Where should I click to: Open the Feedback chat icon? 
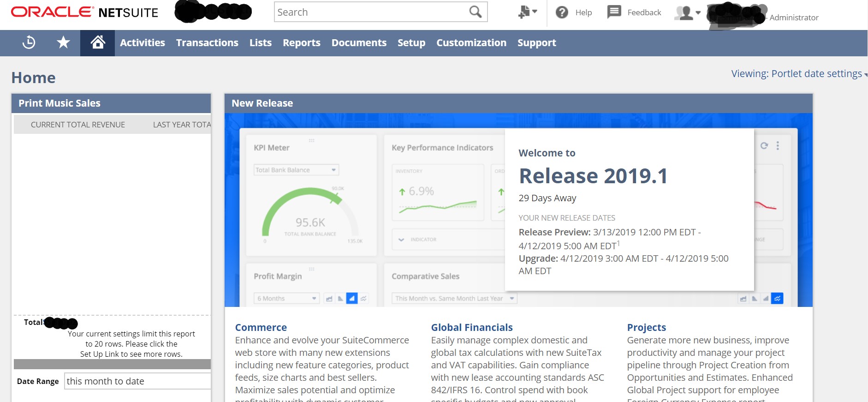(614, 12)
